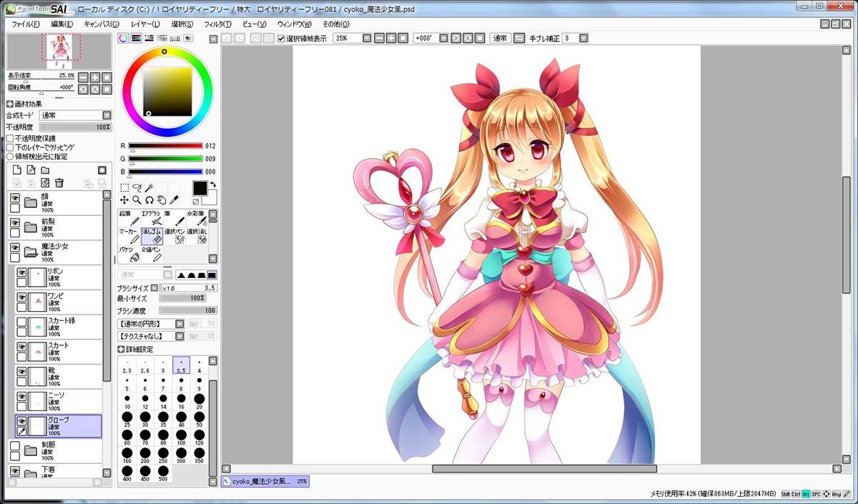The width and height of the screenshot is (858, 504).
Task: Pick the magic wand selection tool
Action: click(149, 188)
